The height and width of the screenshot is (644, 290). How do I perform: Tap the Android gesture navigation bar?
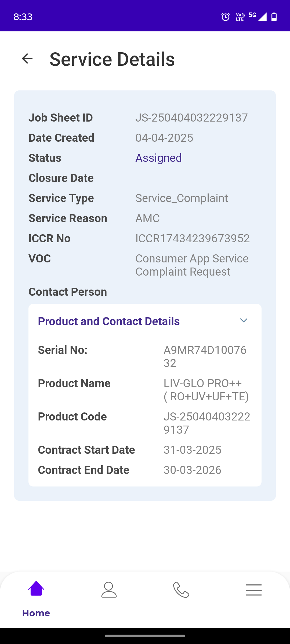(x=145, y=636)
